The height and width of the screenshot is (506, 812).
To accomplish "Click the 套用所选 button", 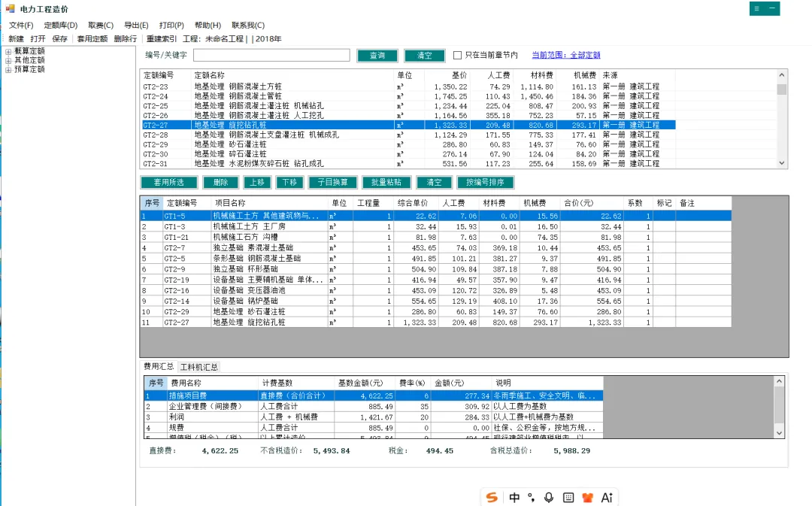I will [x=169, y=182].
